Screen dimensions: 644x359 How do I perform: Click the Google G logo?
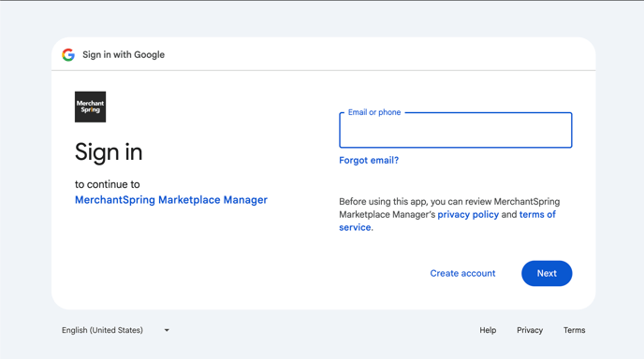68,54
